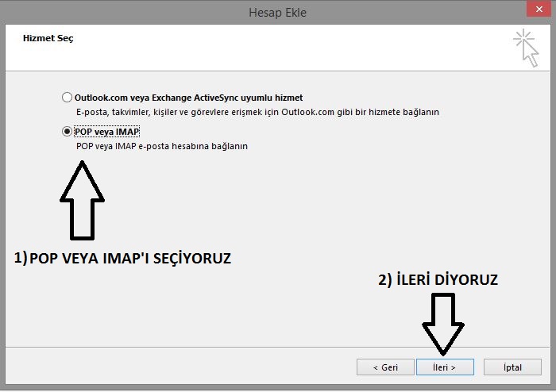
Task: Click the İleri button to continue
Action: pyautogui.click(x=445, y=367)
